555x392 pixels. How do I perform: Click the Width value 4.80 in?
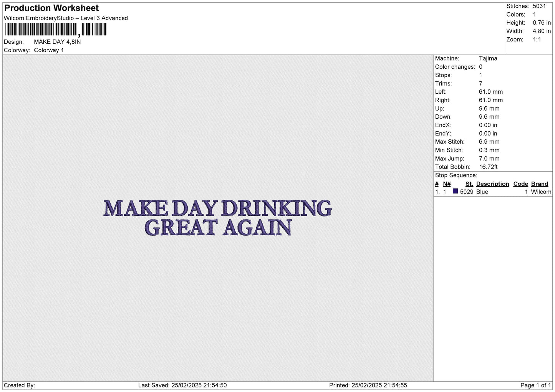(x=542, y=31)
